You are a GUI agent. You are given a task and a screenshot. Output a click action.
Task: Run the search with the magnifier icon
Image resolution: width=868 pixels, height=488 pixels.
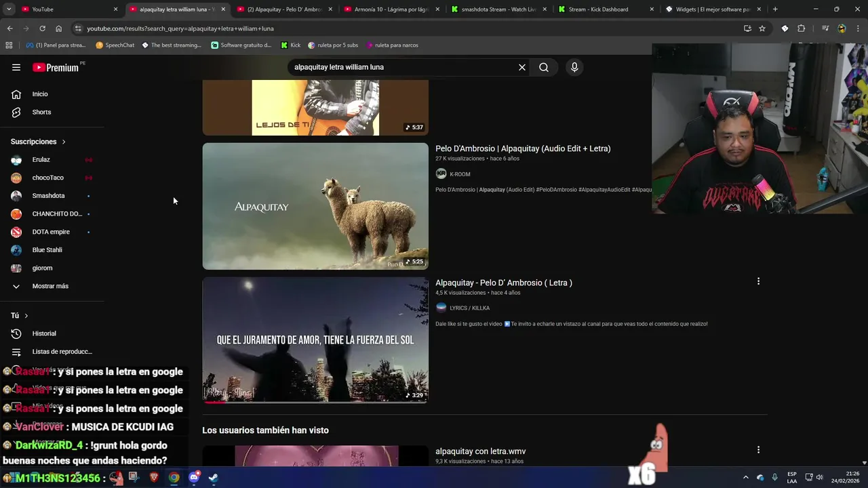pos(544,67)
